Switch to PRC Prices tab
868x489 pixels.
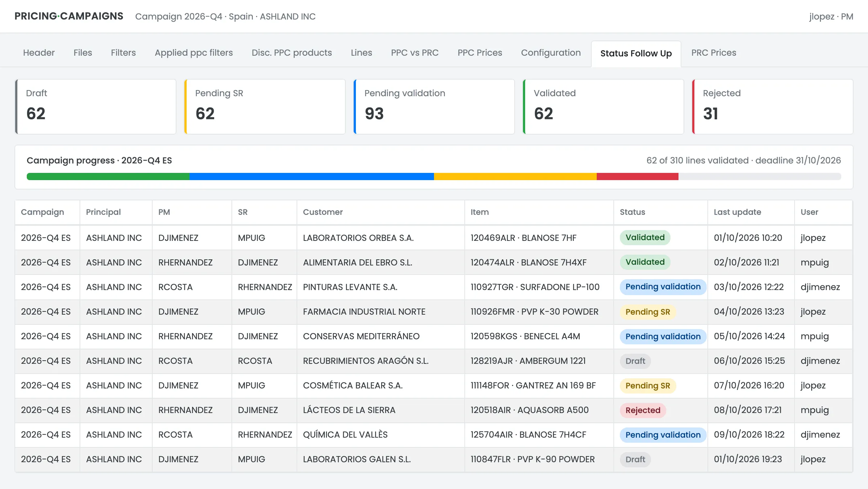[x=714, y=53]
